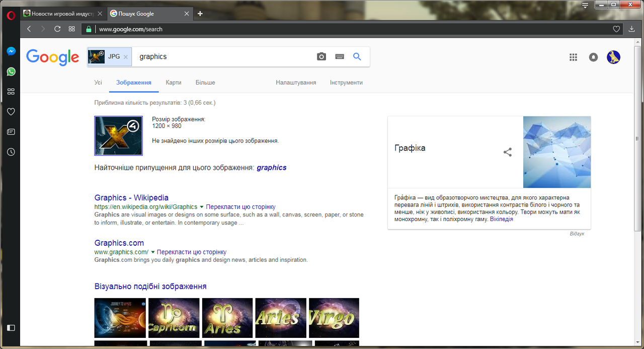Open the Google account avatar

pyautogui.click(x=613, y=57)
